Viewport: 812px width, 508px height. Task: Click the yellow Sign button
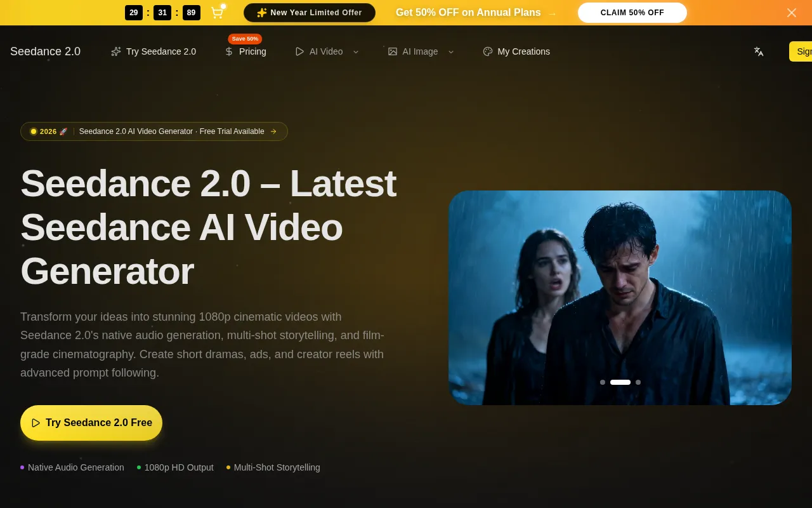[x=801, y=51]
